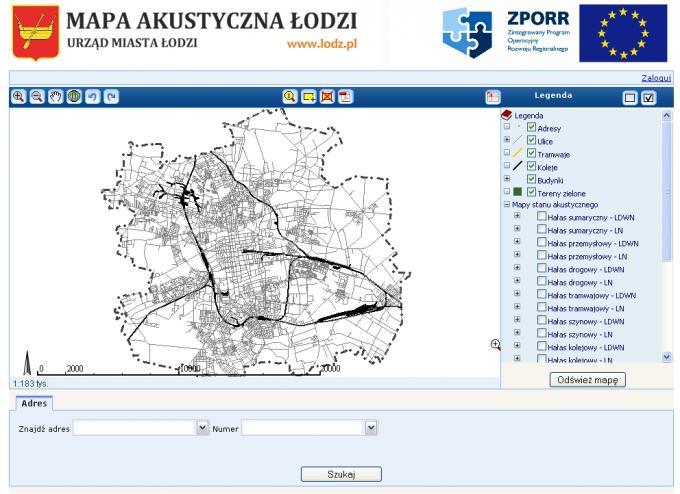
Task: Uncheck the Adresy layer checkbox
Action: [532, 128]
